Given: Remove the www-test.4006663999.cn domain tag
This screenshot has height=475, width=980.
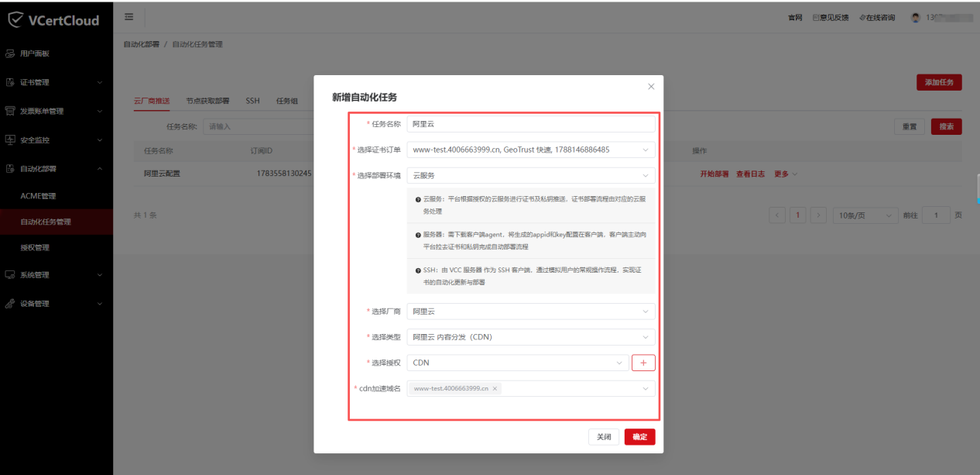Looking at the screenshot, I should 495,388.
